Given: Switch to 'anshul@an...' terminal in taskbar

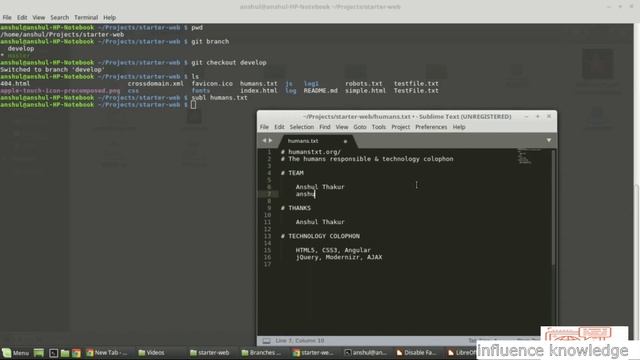Looking at the screenshot, I should coord(364,353).
